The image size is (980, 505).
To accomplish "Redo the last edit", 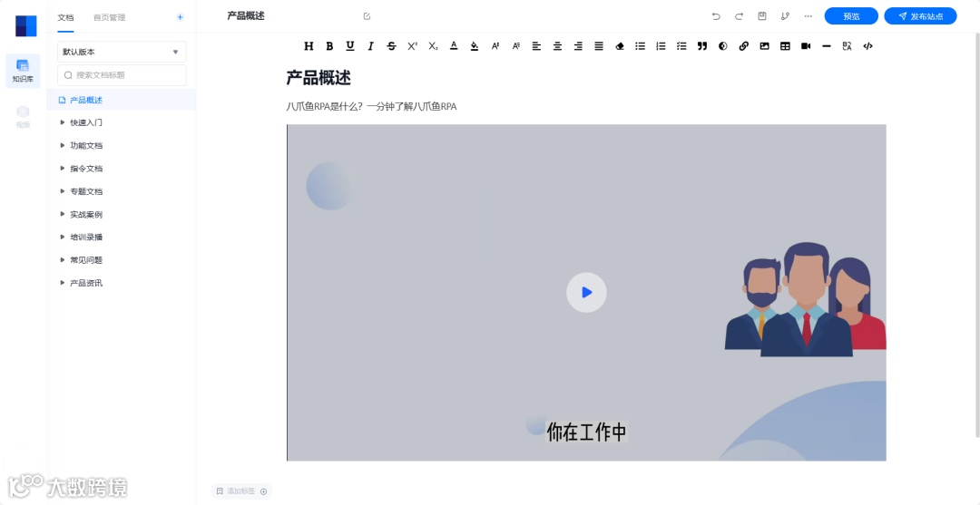I will tap(739, 16).
